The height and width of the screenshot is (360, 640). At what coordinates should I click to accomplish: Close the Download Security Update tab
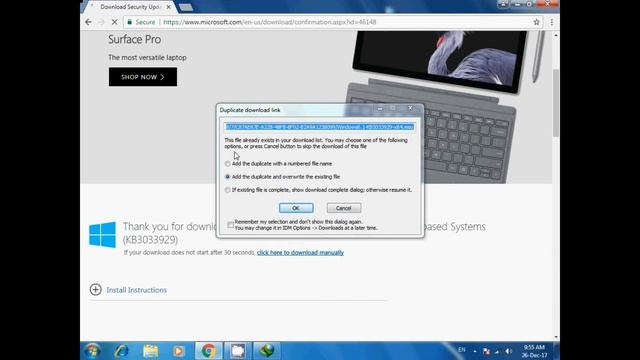click(x=168, y=7)
